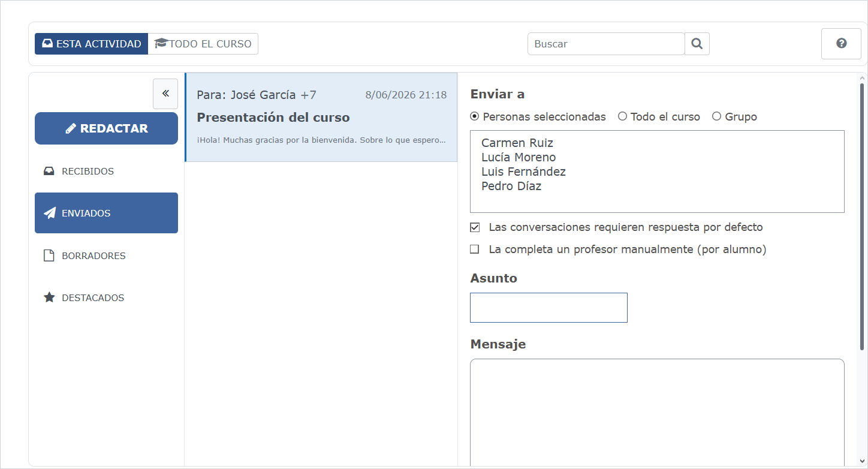Click inbox icon on Esta Actividad
This screenshot has width=868, height=469.
coord(47,44)
